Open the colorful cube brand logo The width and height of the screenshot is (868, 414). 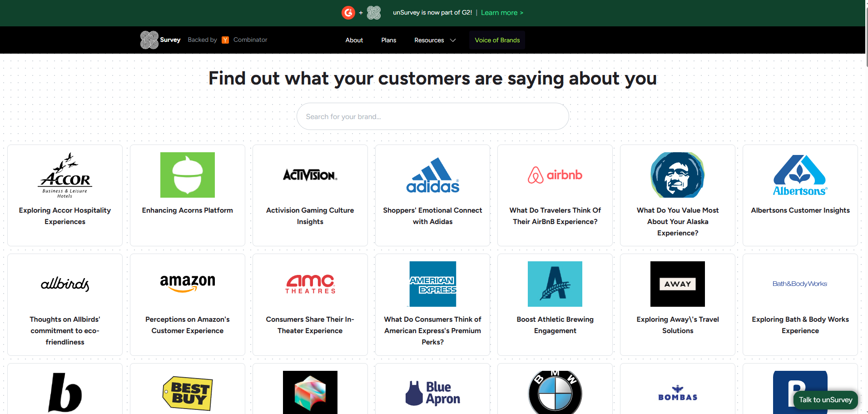pyautogui.click(x=310, y=392)
